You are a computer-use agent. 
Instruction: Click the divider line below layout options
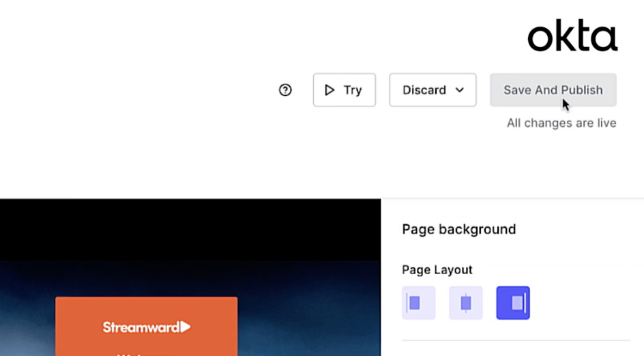pos(516,340)
